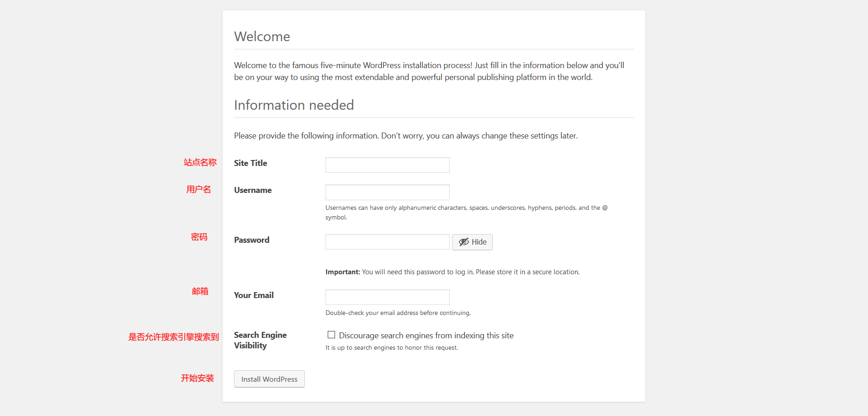
Task: Click the Your Email input box
Action: pyautogui.click(x=387, y=297)
